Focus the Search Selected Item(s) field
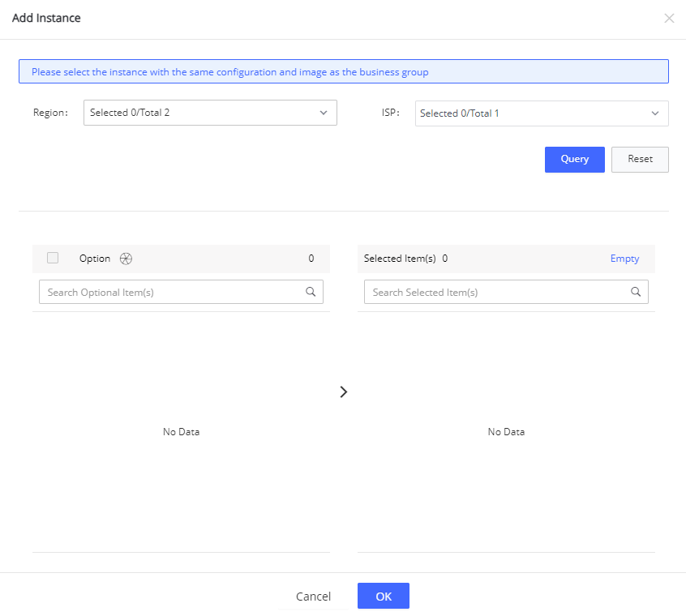Screen dimensions: 686x616 [506, 292]
